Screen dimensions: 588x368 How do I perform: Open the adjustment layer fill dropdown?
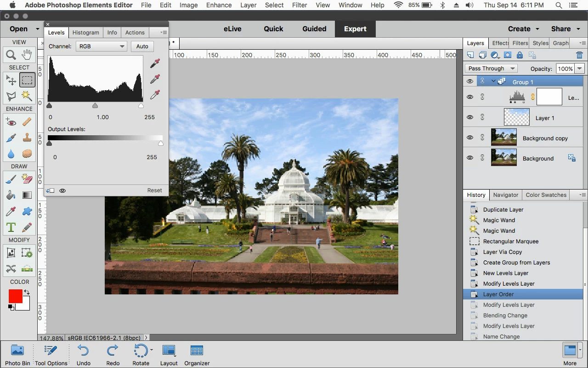pyautogui.click(x=495, y=55)
